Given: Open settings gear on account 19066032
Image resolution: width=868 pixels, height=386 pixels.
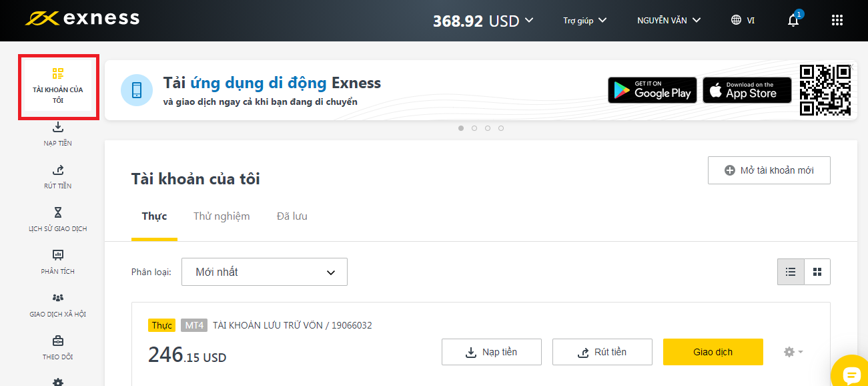Looking at the screenshot, I should [791, 352].
